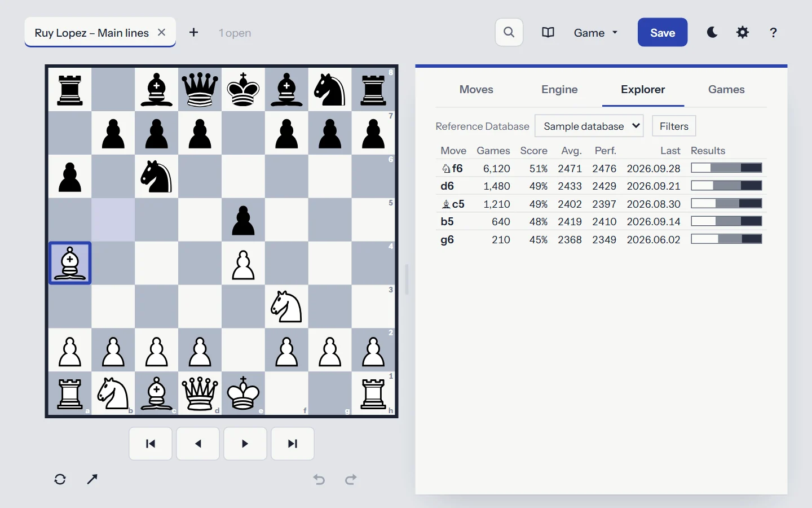This screenshot has height=508, width=812.
Task: Flip the board with rotate icon
Action: (60, 479)
